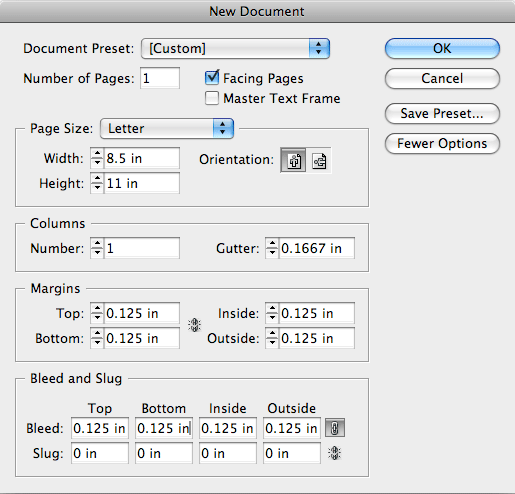
Task: Click the Width stepper arrows
Action: coord(97,158)
